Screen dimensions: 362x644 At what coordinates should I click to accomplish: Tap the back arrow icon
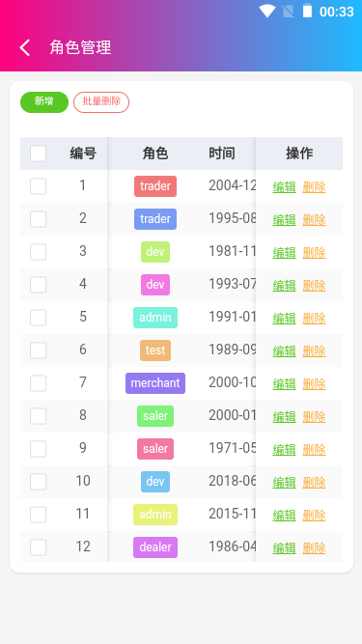(25, 47)
